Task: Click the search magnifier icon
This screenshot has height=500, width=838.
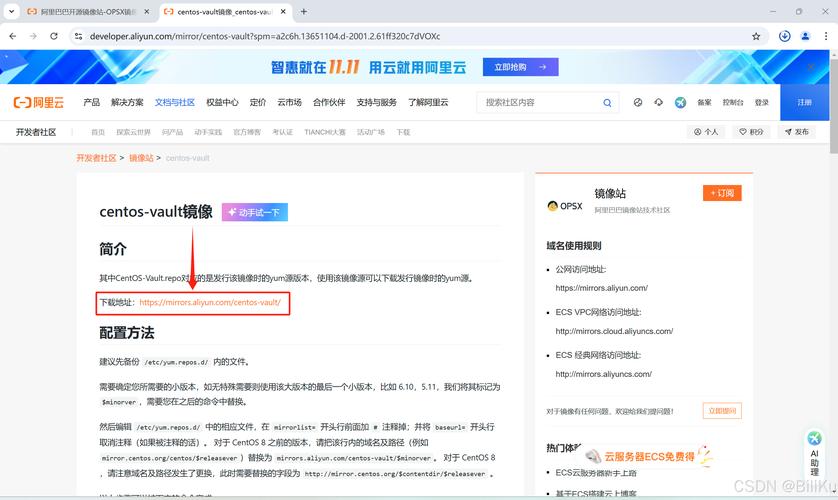Action: coord(607,103)
